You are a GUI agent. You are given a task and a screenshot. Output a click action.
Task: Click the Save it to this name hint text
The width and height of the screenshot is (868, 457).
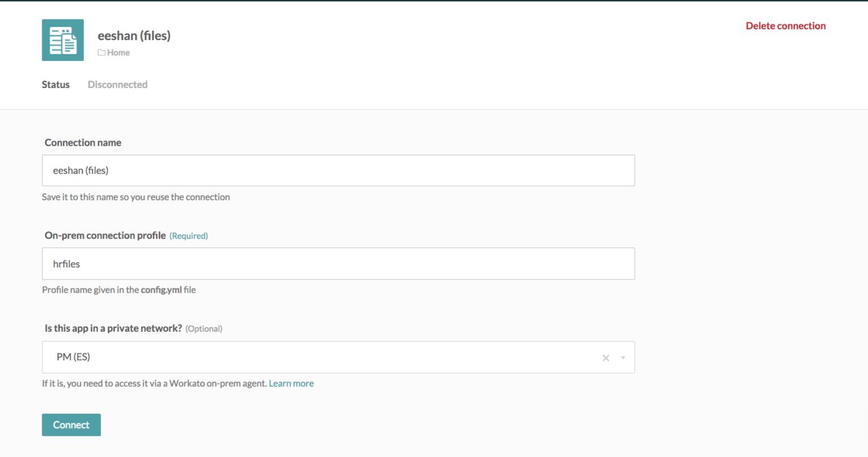tap(135, 197)
